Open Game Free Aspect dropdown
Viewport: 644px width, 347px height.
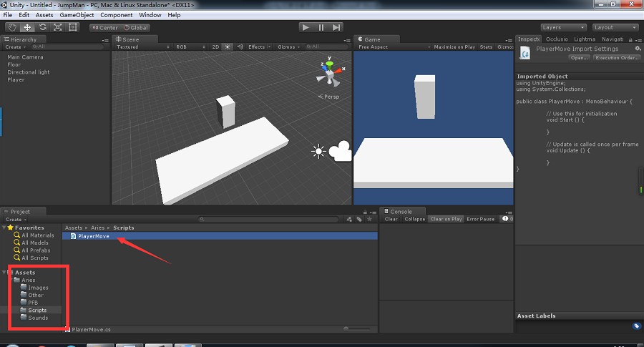pyautogui.click(x=394, y=47)
